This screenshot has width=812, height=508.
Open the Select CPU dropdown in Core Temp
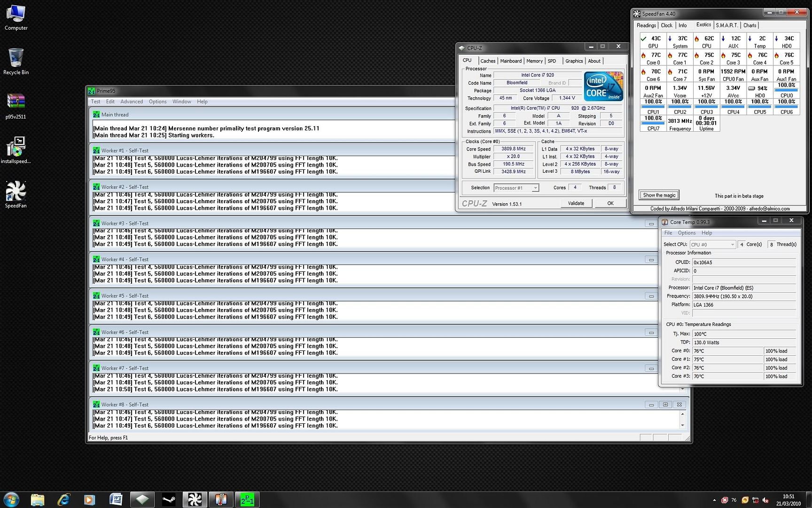point(712,245)
